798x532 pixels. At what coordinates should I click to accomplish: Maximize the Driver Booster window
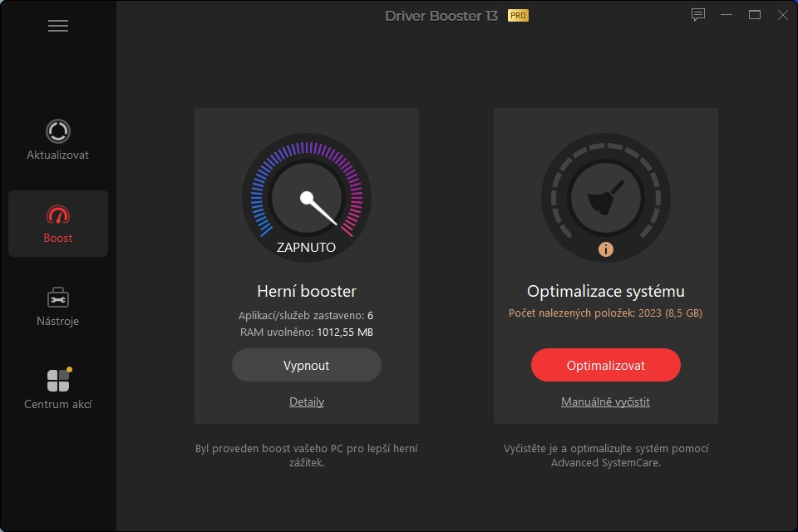click(x=755, y=15)
